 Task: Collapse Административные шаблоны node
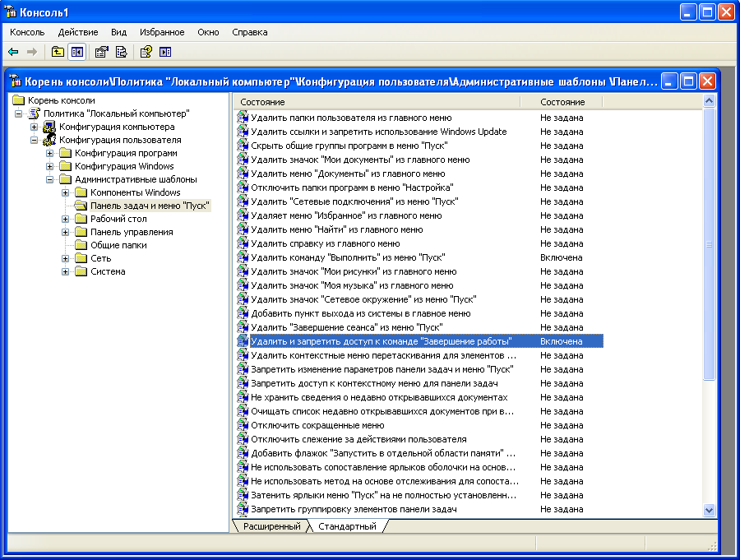pyautogui.click(x=49, y=179)
